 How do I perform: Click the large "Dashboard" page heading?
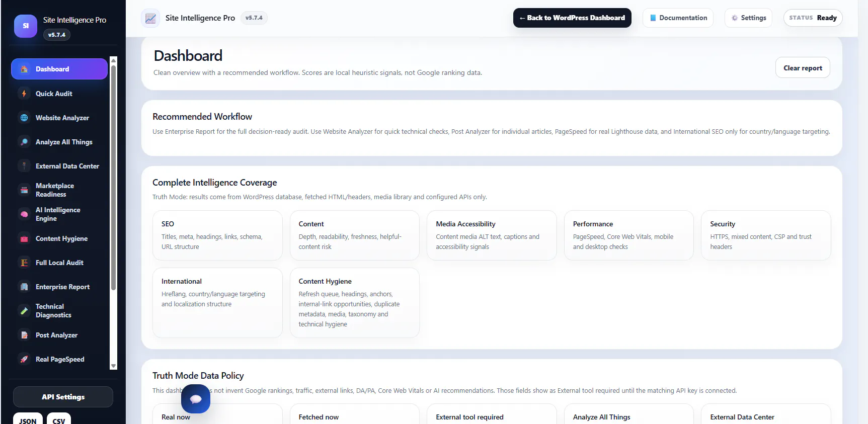[188, 56]
